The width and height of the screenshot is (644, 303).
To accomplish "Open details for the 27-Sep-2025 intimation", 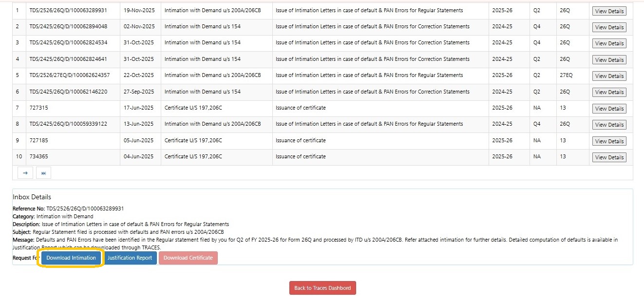I will (x=609, y=92).
